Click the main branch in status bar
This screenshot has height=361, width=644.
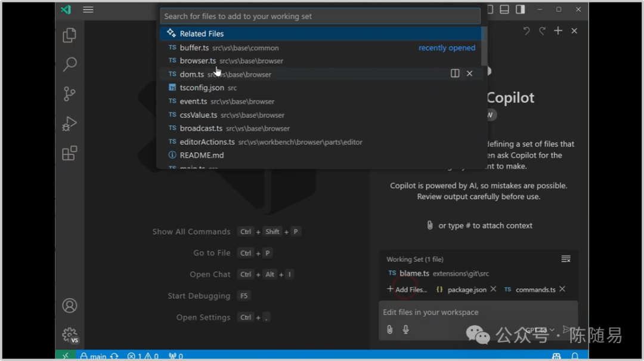[x=94, y=356]
